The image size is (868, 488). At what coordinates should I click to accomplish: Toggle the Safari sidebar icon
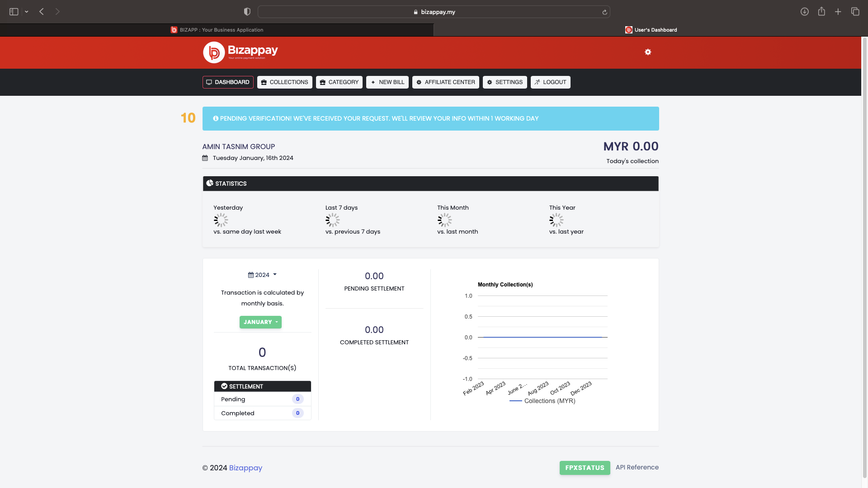pyautogui.click(x=14, y=12)
